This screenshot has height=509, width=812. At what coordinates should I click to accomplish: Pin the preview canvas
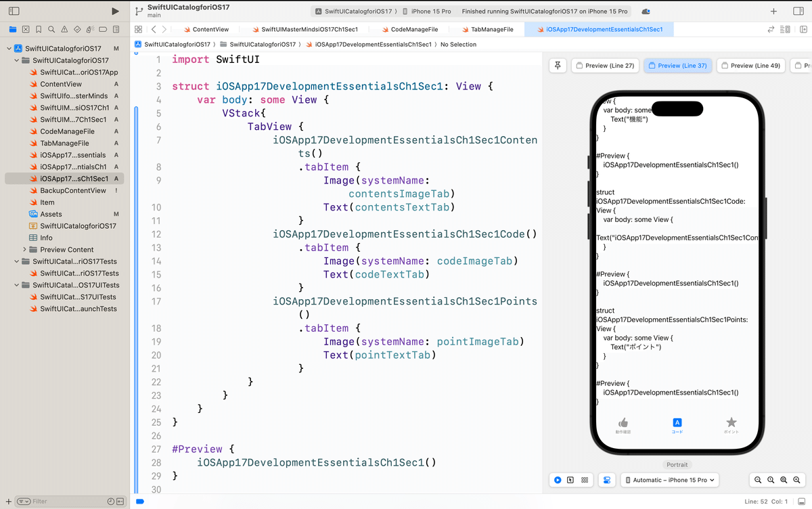coord(558,66)
